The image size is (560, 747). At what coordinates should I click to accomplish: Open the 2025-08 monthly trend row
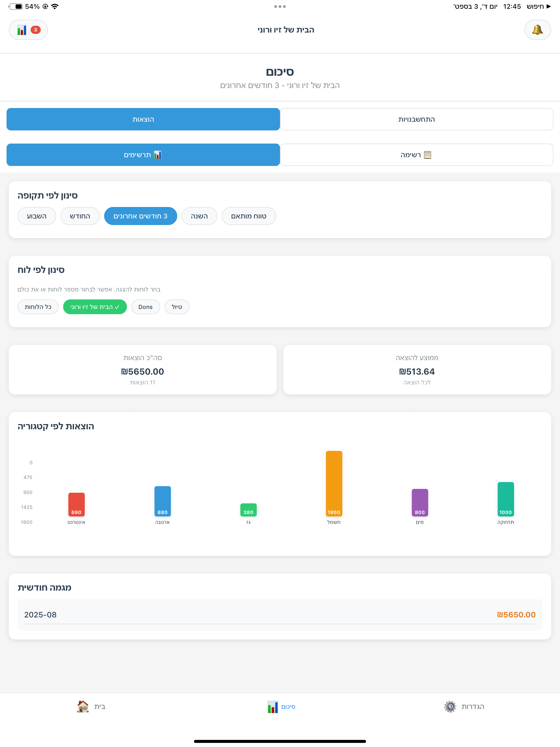click(x=280, y=615)
